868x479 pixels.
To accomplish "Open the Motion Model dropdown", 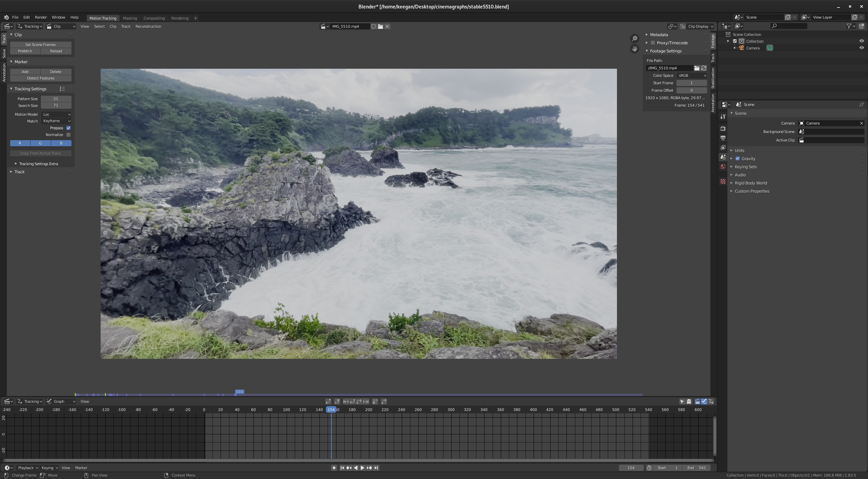I will pyautogui.click(x=56, y=114).
